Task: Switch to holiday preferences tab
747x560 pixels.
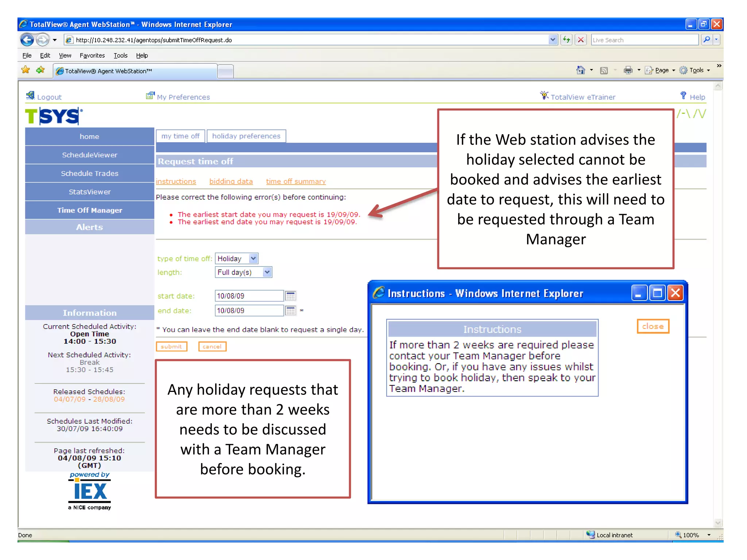Action: tap(246, 136)
